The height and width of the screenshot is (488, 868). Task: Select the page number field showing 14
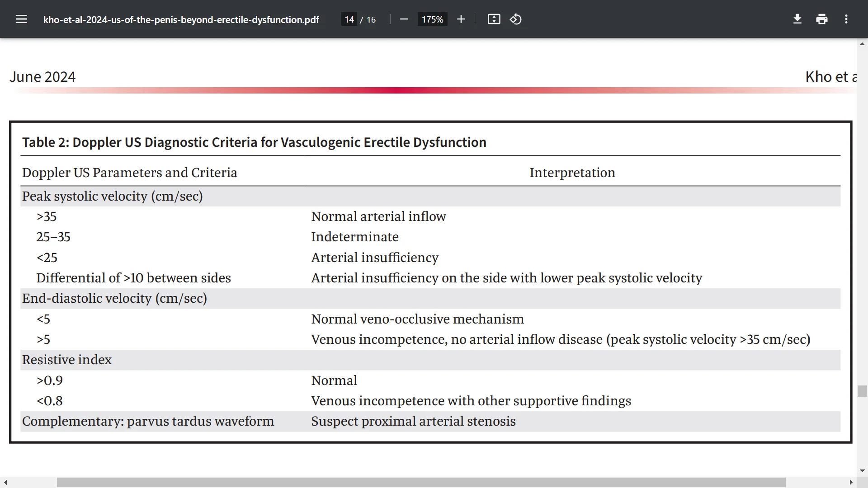349,19
